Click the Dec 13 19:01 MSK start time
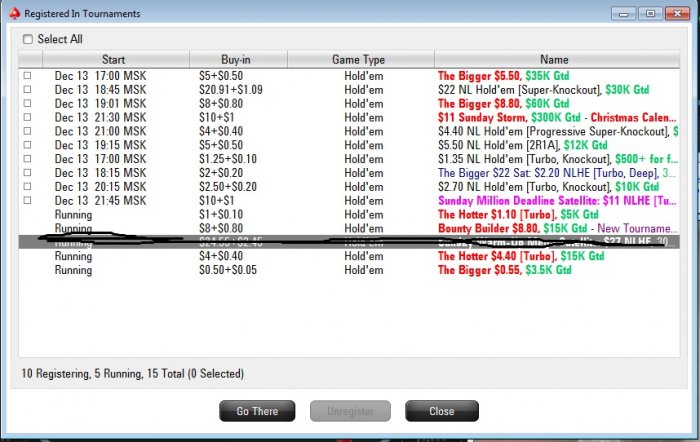Viewport: 700px width, 442px height. (100, 104)
